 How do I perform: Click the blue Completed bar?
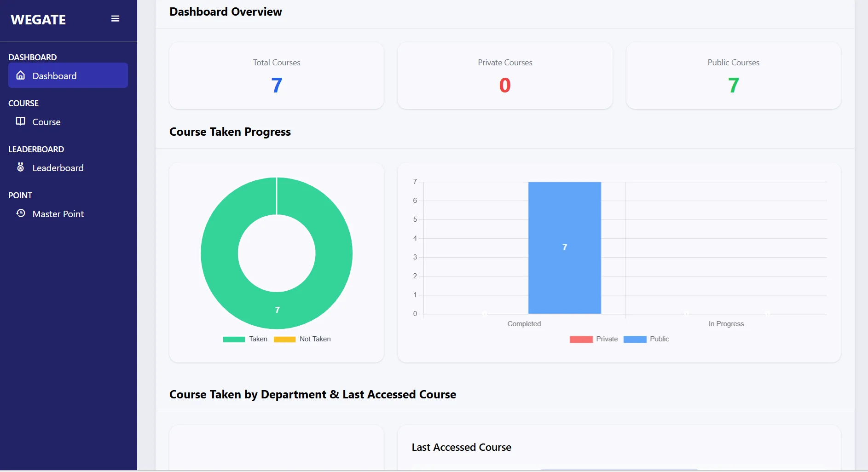[x=564, y=248]
